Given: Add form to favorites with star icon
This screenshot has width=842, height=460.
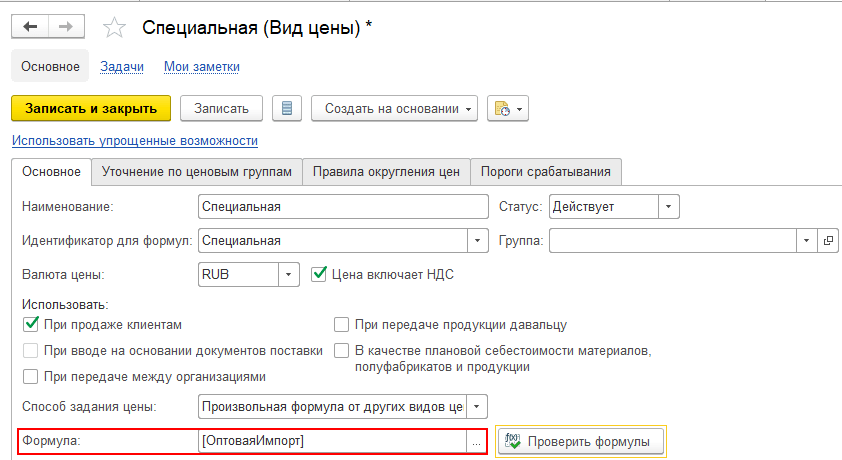Looking at the screenshot, I should click(115, 28).
